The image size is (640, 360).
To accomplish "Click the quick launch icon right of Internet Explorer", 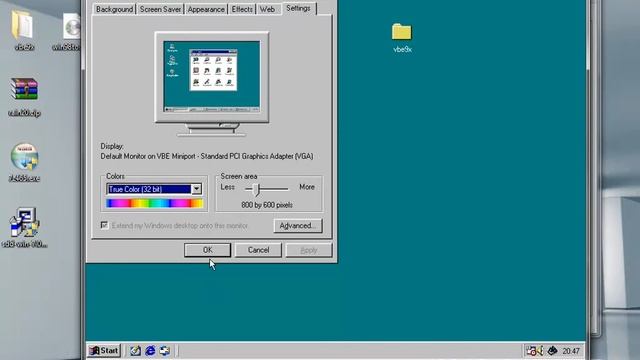I will [x=165, y=351].
